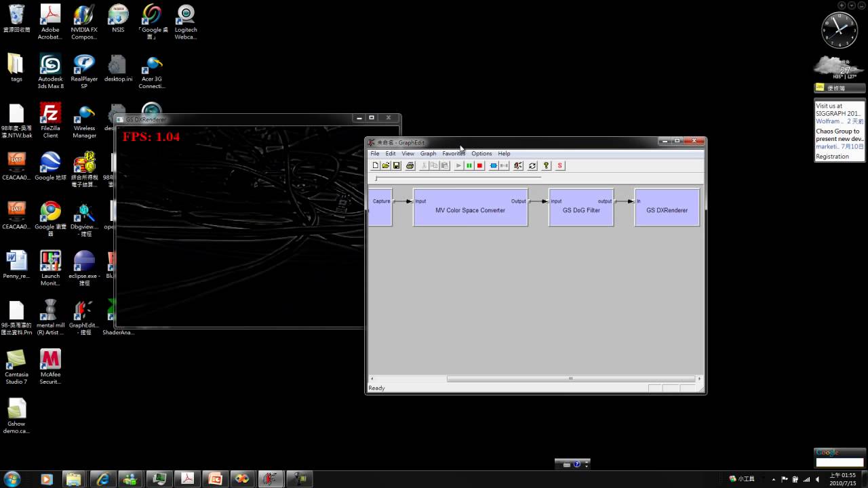
Task: Click the sticky notes gadget bar
Action: pyautogui.click(x=840, y=88)
